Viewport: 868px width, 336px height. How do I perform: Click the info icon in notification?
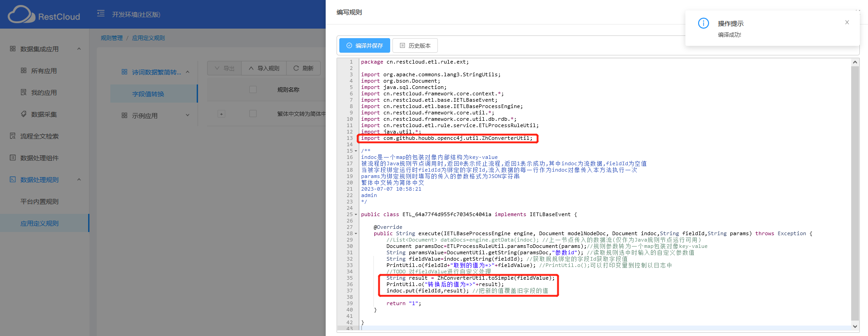[704, 23]
